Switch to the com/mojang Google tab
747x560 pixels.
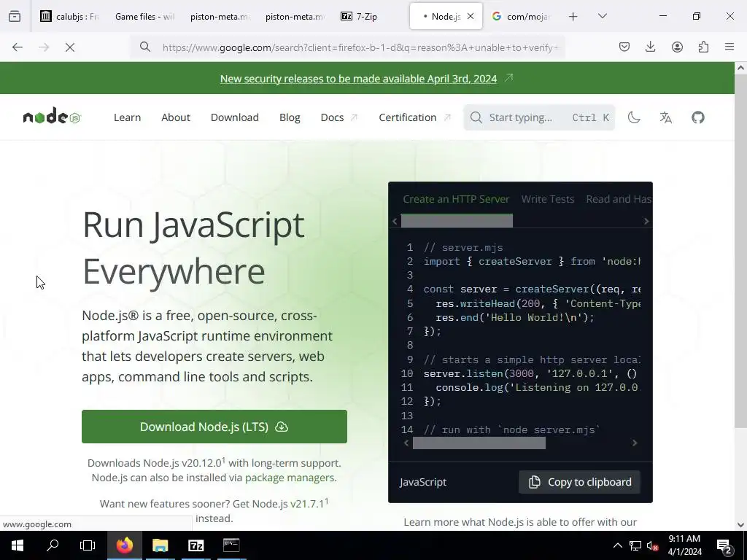tap(522, 16)
